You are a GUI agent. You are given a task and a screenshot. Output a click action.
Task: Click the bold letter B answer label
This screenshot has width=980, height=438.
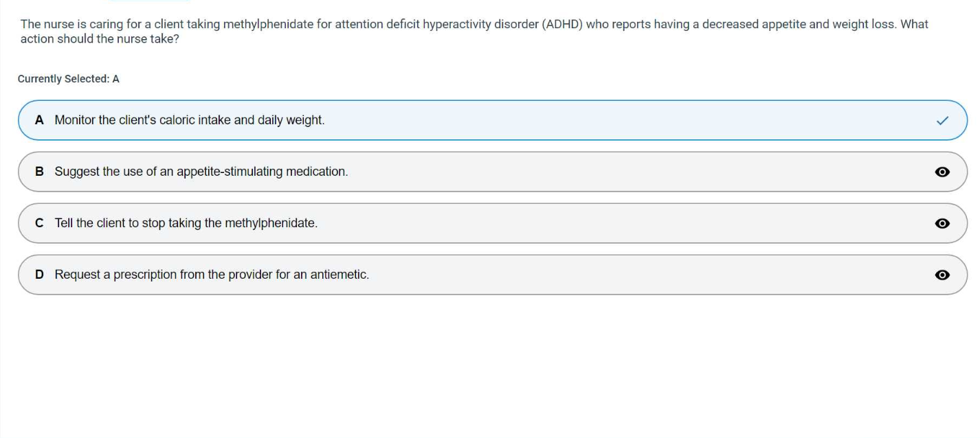[39, 172]
